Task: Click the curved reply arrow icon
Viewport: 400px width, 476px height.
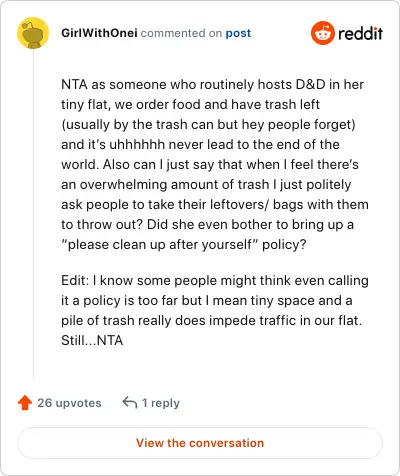Action: (130, 403)
